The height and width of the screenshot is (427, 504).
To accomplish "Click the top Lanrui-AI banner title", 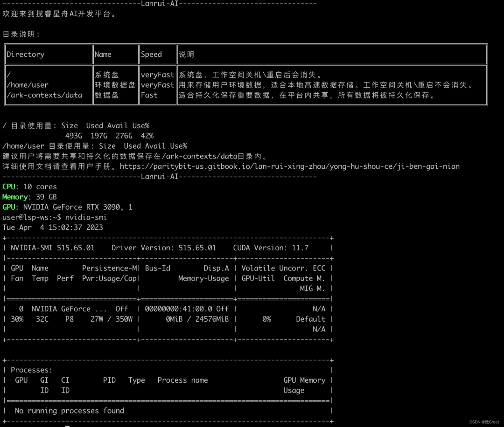I will click(160, 4).
